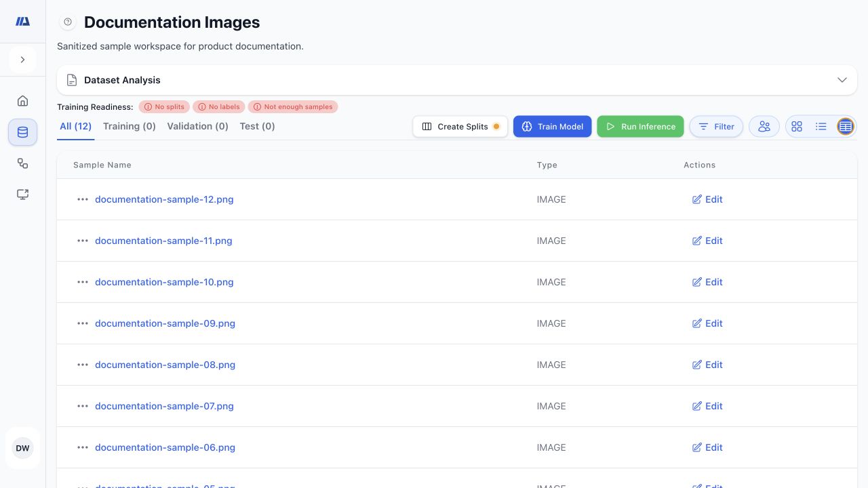The width and height of the screenshot is (868, 488).
Task: Switch to list view
Action: pyautogui.click(x=821, y=127)
